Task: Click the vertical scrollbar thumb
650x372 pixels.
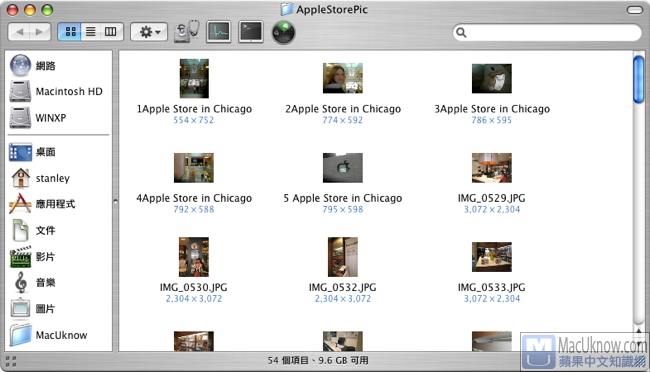Action: (x=638, y=79)
